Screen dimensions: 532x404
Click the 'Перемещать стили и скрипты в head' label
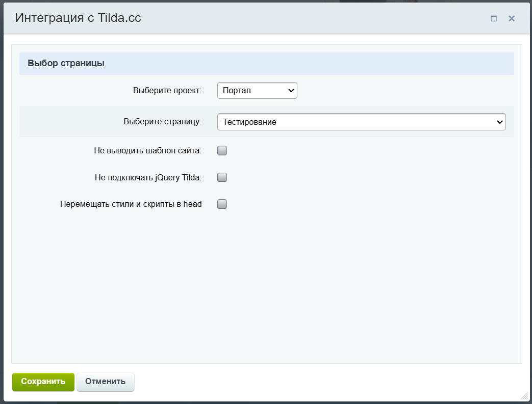click(131, 204)
